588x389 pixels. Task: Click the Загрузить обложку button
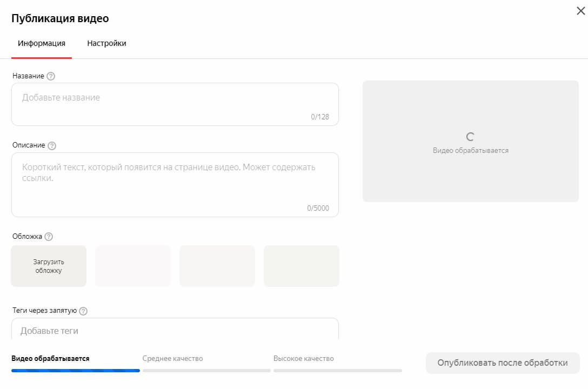coord(49,266)
